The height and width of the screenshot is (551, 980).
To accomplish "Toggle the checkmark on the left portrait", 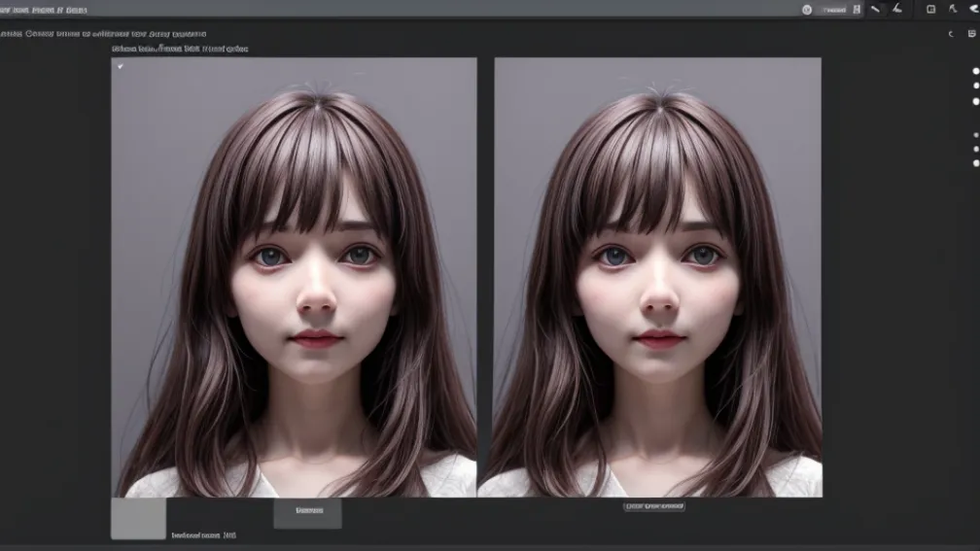I will pos(120,66).
